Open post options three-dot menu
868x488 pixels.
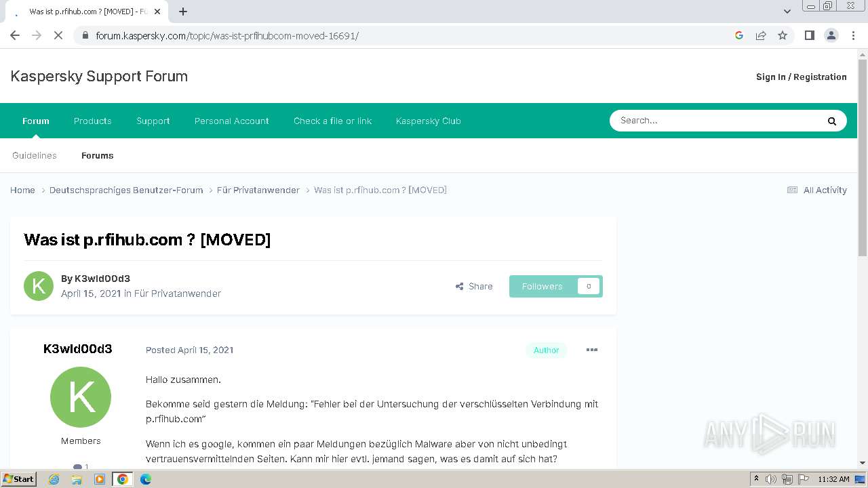pos(592,350)
